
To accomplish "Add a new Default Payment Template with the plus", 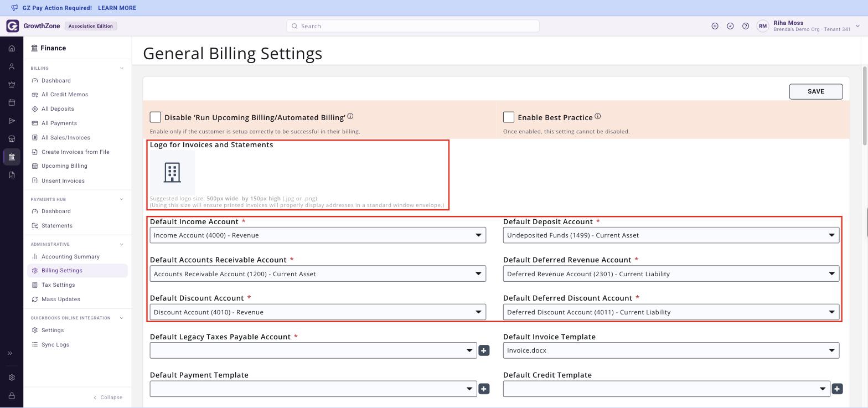I will click(484, 389).
